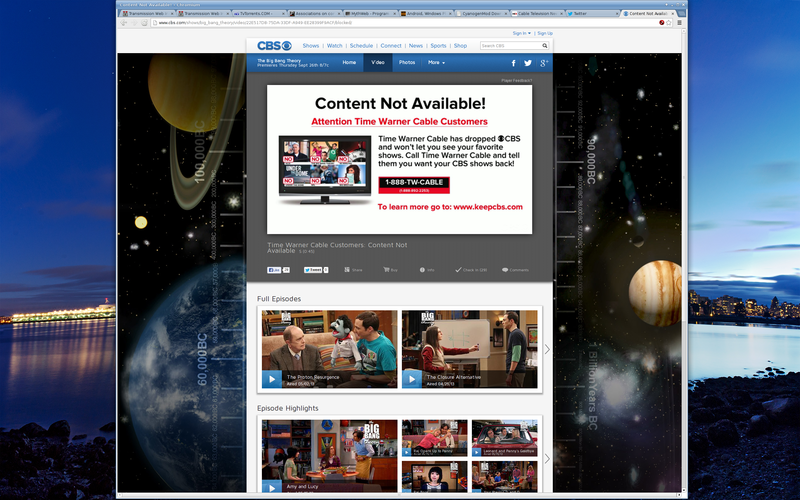Click the search magnifier icon in CBS search

pos(544,46)
